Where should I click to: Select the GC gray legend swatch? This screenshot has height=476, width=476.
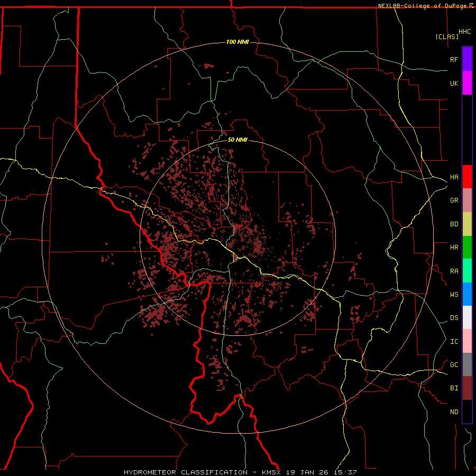point(467,364)
